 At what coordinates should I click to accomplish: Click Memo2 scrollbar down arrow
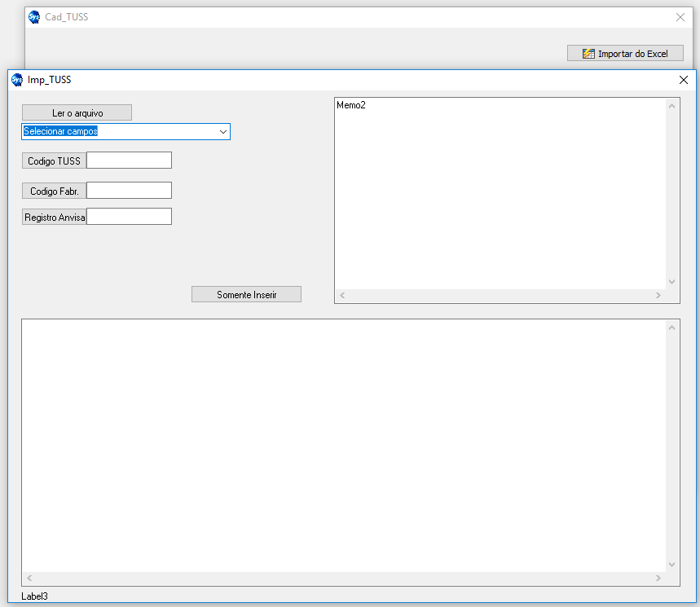coord(672,282)
